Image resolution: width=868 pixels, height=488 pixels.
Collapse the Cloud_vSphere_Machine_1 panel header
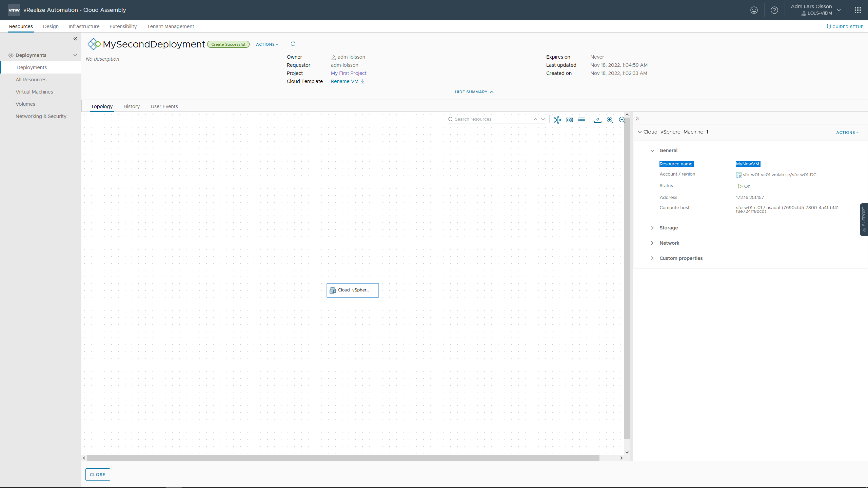pyautogui.click(x=640, y=132)
